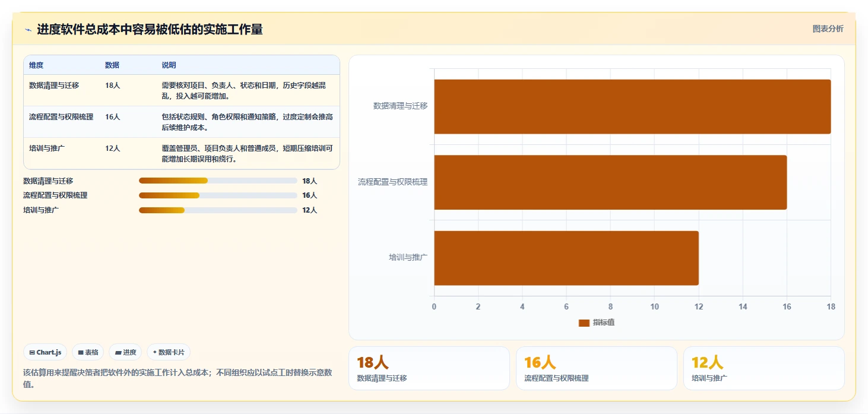Toggle the 指标值 legend swatch
Screen dimensions: 868x414
[584, 323]
